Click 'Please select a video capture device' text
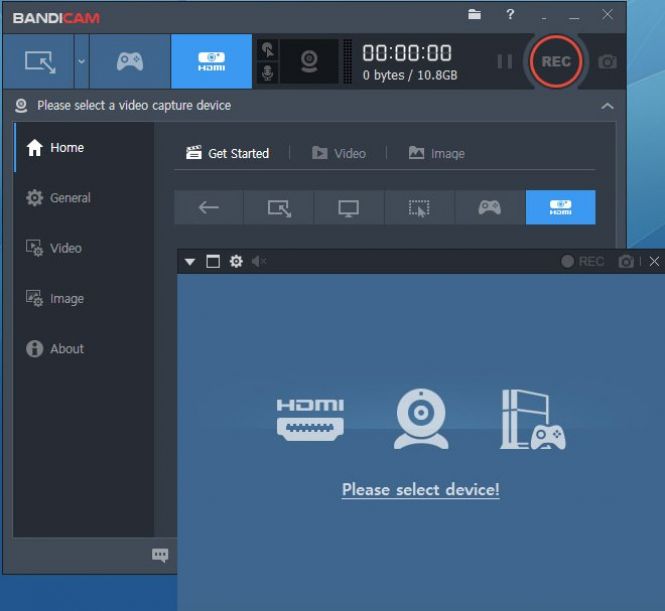The image size is (665, 611). coord(134,106)
